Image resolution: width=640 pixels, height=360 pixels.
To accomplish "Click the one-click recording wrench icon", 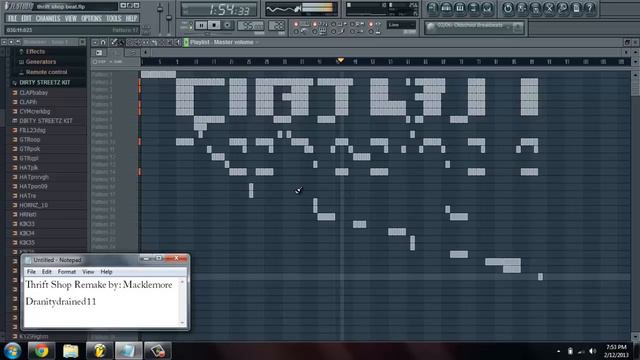I will coord(562,8).
